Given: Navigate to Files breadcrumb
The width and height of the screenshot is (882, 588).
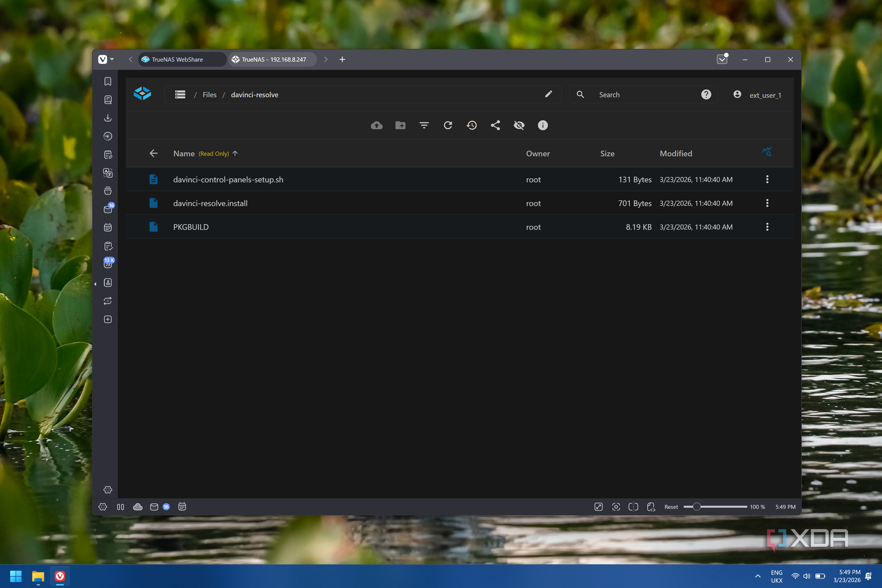Looking at the screenshot, I should [x=210, y=95].
